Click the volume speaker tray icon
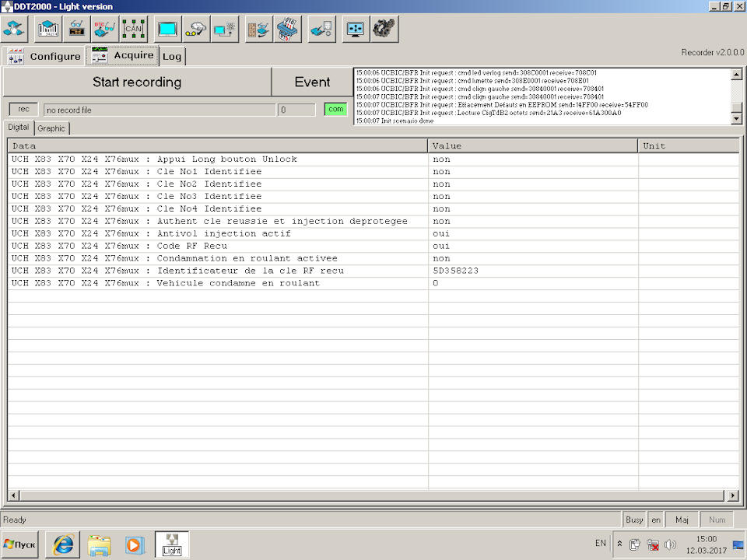Image resolution: width=747 pixels, height=560 pixels. tap(670, 544)
